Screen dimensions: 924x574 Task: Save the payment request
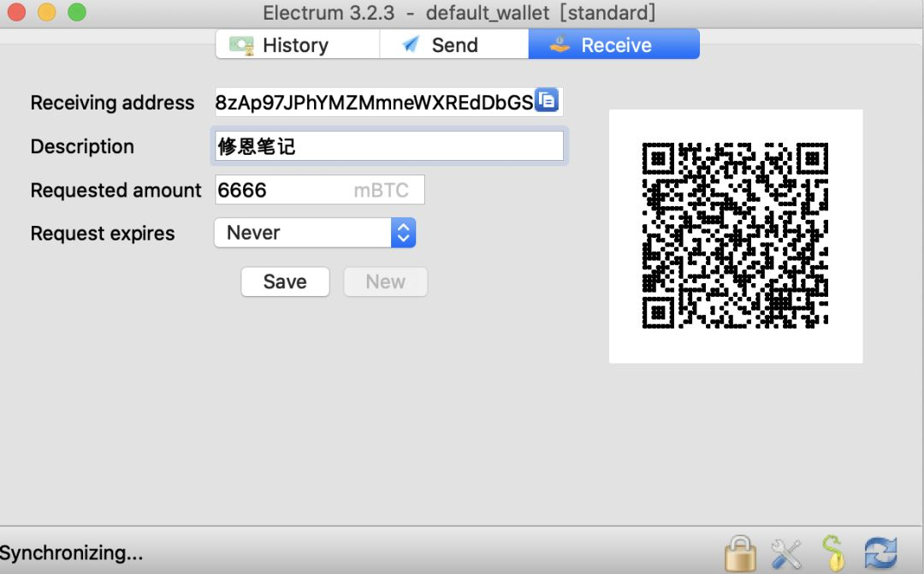point(285,281)
